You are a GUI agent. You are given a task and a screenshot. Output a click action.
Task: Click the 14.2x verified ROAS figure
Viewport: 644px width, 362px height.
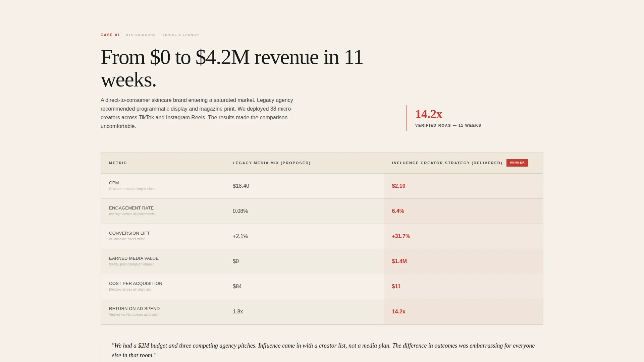point(429,114)
